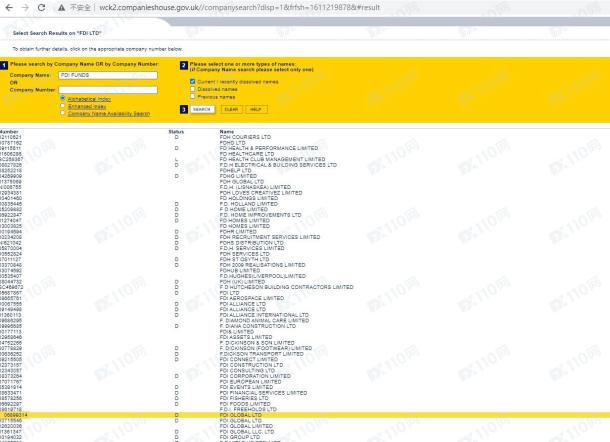Viewport: 610px width, 442px height.
Task: Uncheck Current / recently dissolved names checkbox
Action: pyautogui.click(x=192, y=81)
